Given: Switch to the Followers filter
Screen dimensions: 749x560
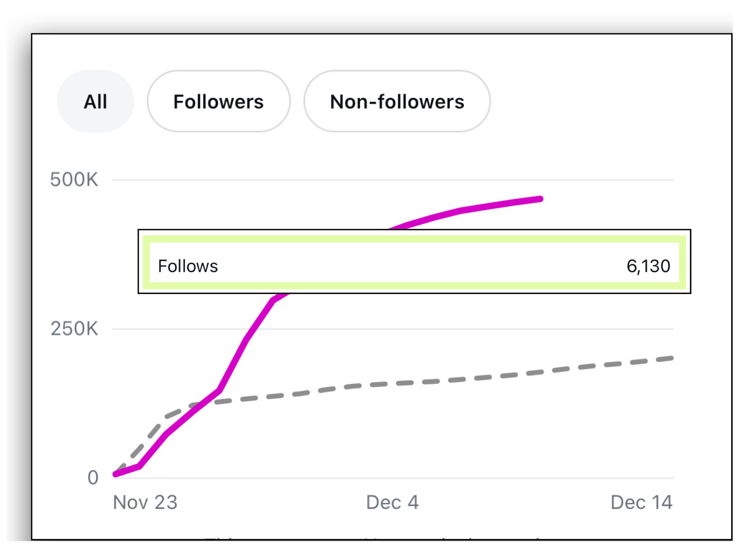Looking at the screenshot, I should [219, 101].
